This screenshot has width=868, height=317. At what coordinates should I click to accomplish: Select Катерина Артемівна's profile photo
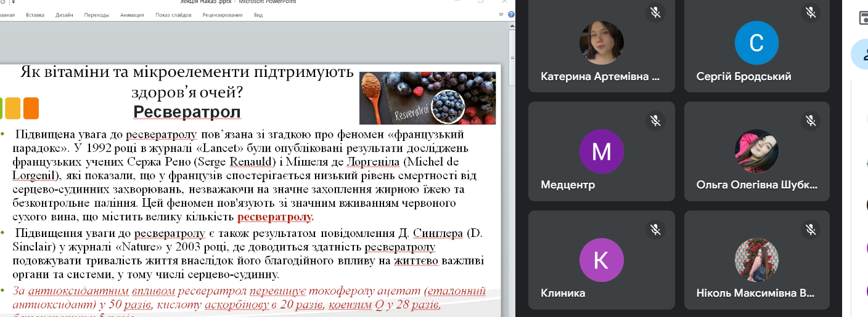601,43
